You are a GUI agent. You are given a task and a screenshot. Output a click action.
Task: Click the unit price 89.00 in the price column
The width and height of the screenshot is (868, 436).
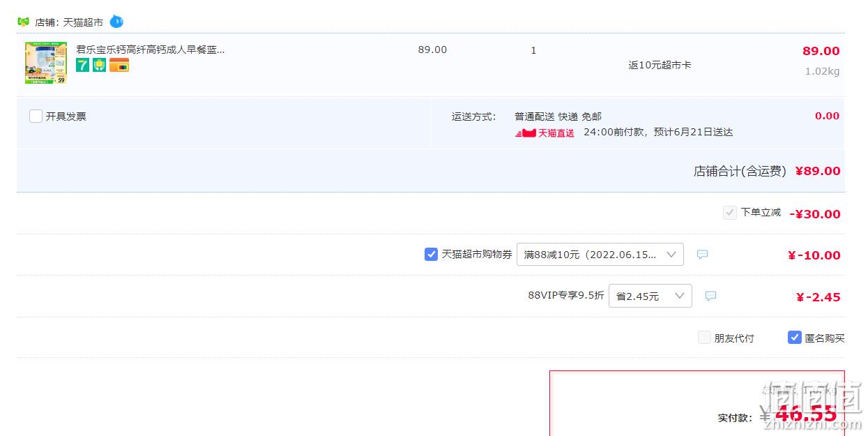(x=432, y=50)
